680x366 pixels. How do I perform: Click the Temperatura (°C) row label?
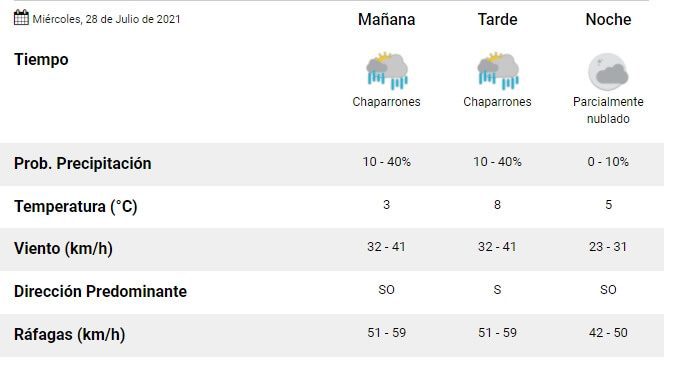tap(75, 206)
